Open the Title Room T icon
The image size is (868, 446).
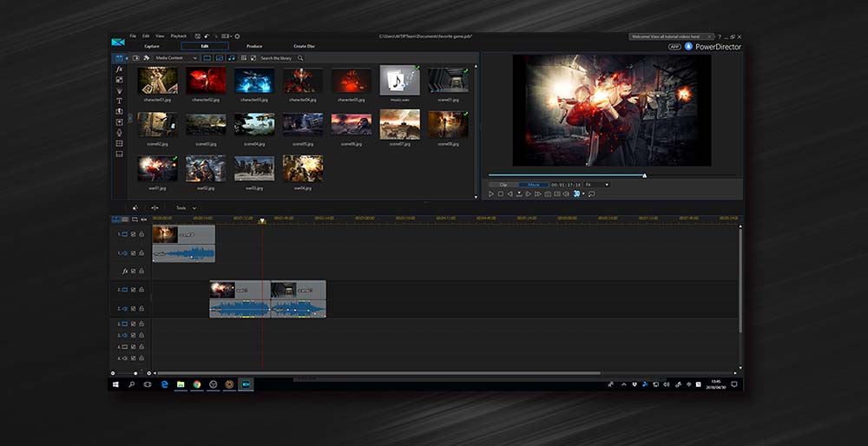[x=119, y=101]
